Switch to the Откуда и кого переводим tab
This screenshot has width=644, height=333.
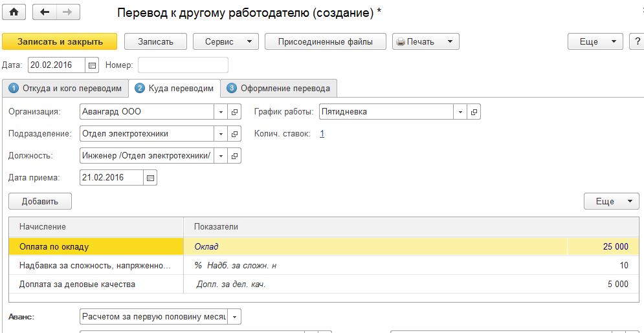coord(65,88)
